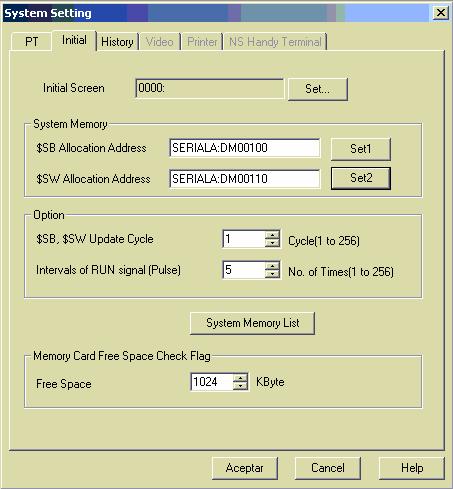453x489 pixels.
Task: Click the Free Space field showing 1024
Action: click(x=212, y=382)
